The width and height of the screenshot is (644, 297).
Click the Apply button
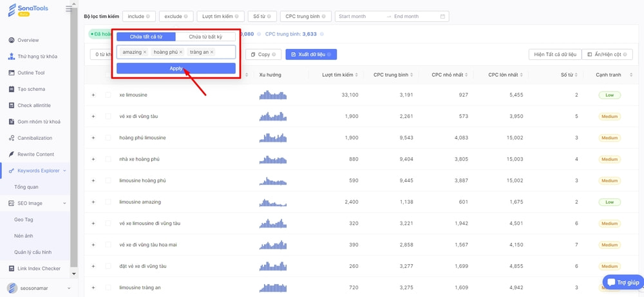(x=176, y=68)
